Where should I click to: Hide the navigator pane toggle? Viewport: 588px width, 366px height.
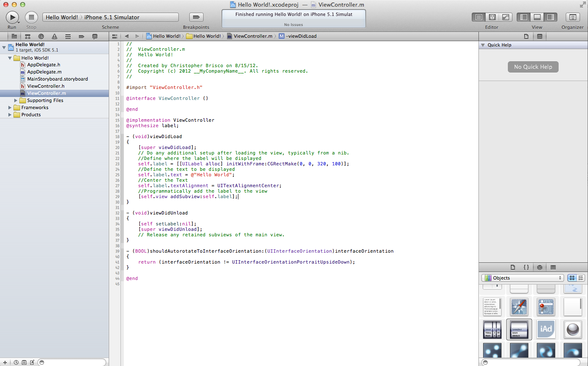coord(524,17)
